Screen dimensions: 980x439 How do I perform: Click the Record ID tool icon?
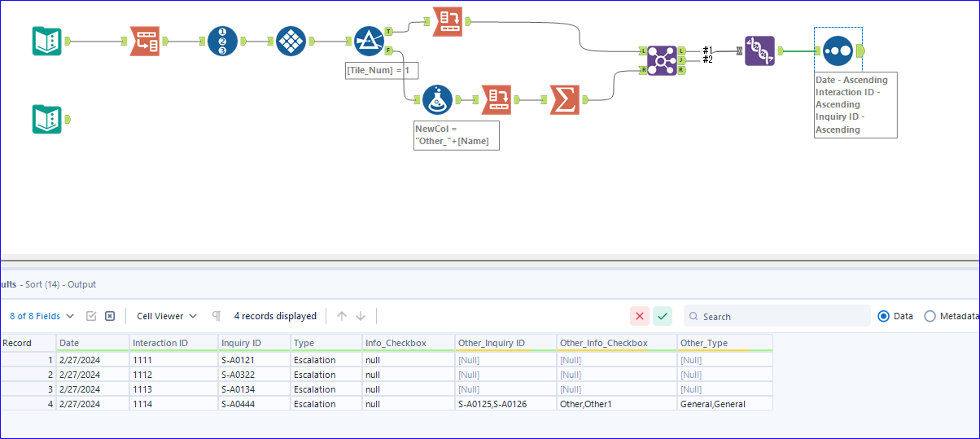(222, 41)
